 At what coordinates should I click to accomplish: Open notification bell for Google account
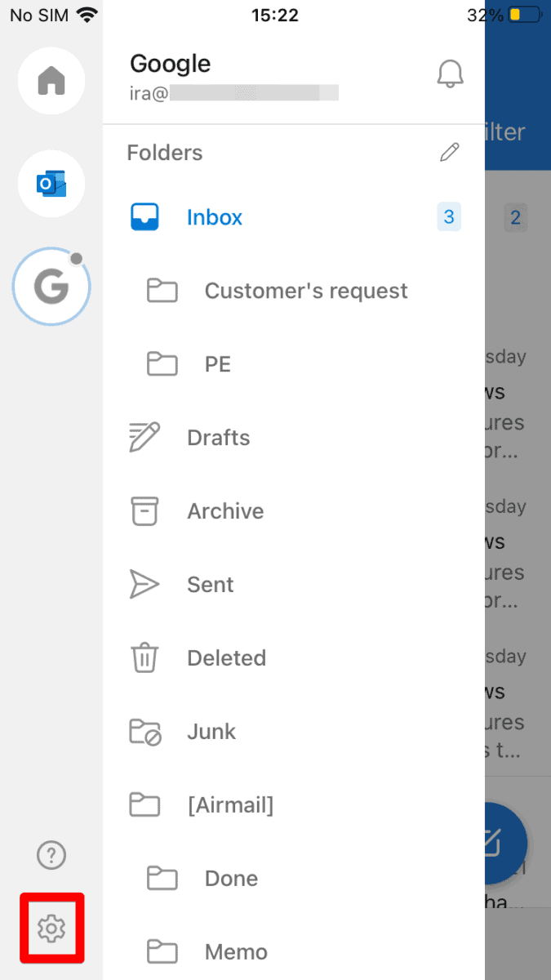(x=450, y=74)
